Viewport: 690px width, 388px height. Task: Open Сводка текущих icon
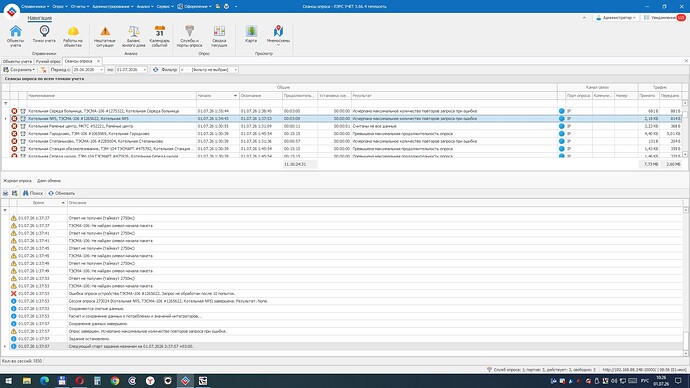(219, 36)
